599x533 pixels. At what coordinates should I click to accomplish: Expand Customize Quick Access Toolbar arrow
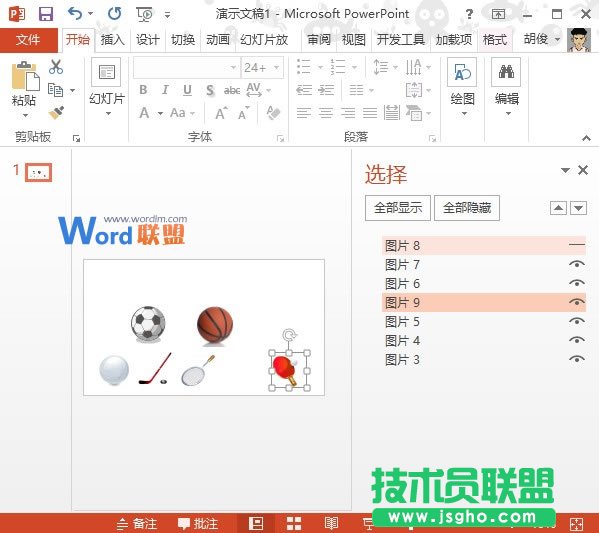(167, 15)
